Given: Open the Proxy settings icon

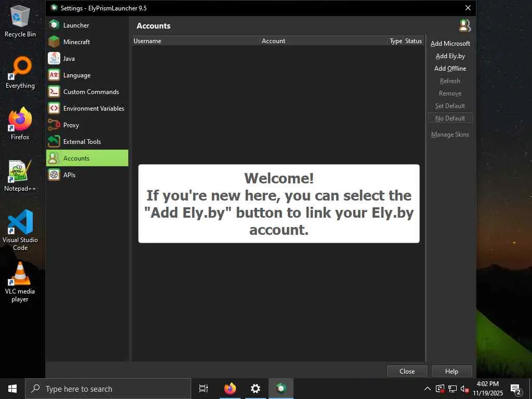Looking at the screenshot, I should point(54,125).
